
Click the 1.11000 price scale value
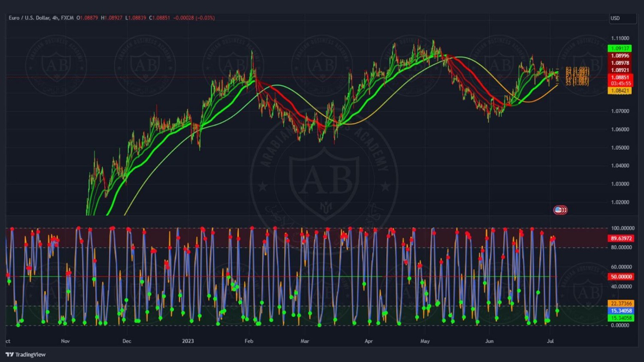(620, 38)
